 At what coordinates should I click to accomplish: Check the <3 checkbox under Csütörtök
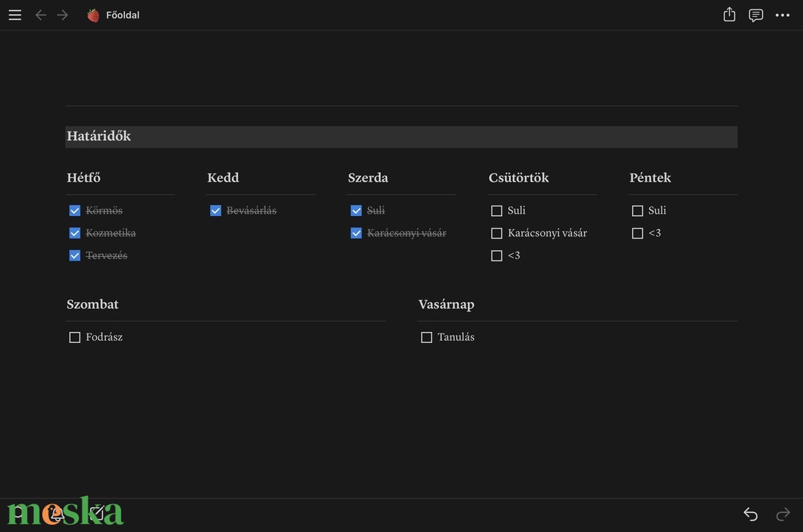tap(496, 255)
